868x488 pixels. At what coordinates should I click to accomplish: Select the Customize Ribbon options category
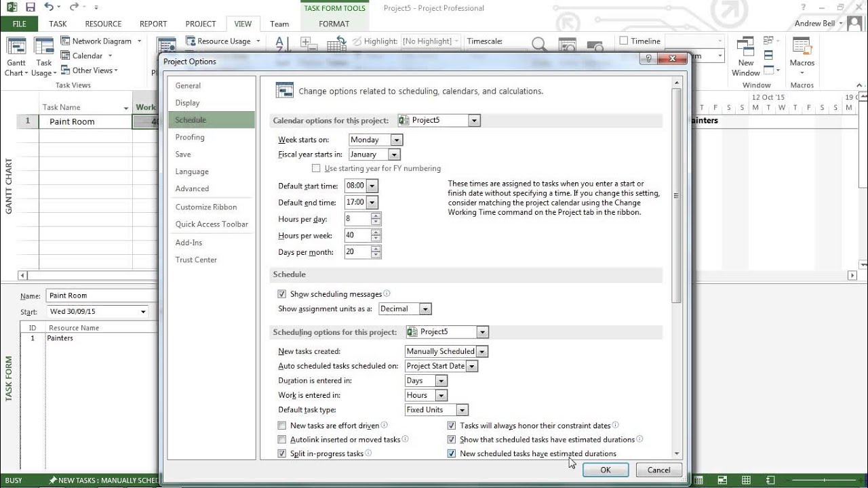212,207
